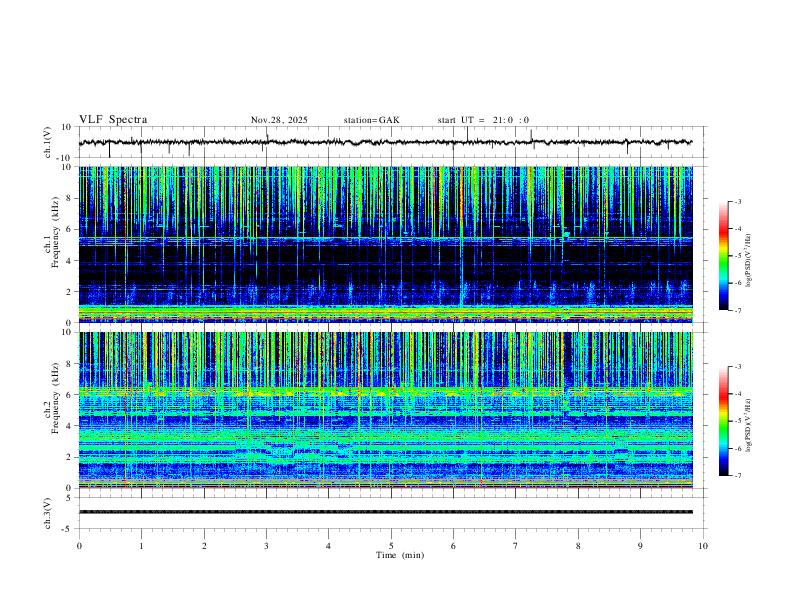Click the "ch.1(V)" waveform axis label
Screen dimensions: 792x612
pyautogui.click(x=47, y=142)
